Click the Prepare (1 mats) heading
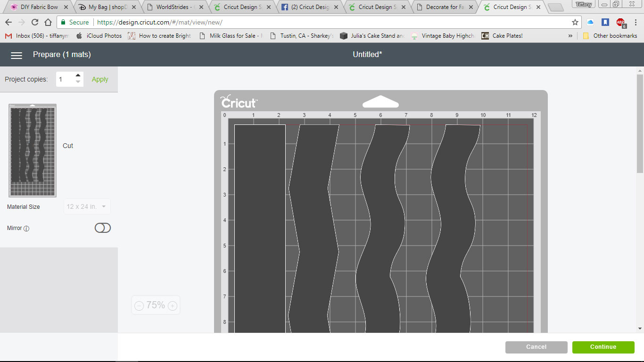 (62, 55)
